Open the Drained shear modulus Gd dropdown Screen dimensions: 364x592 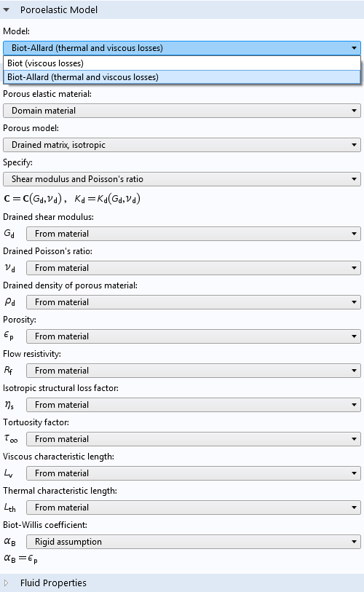click(194, 234)
